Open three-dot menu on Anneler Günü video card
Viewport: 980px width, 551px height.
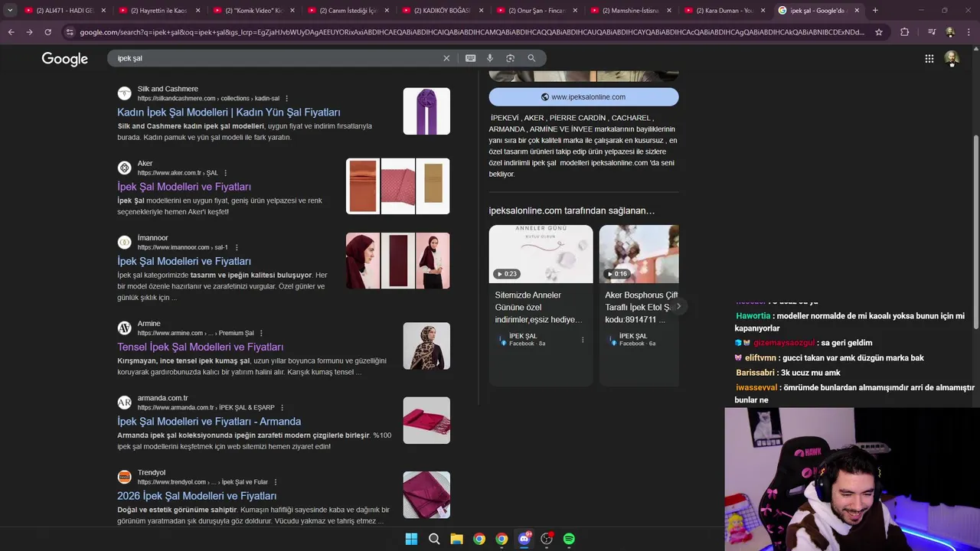click(x=583, y=340)
